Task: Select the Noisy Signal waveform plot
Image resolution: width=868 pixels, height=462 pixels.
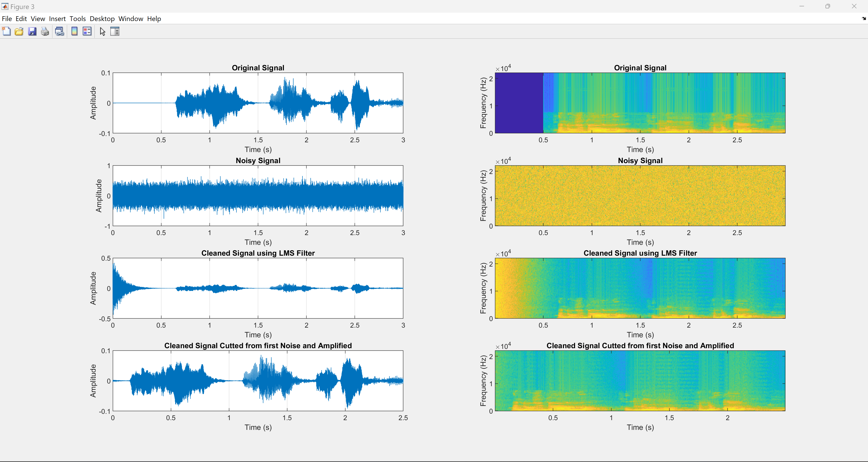Action: click(258, 195)
